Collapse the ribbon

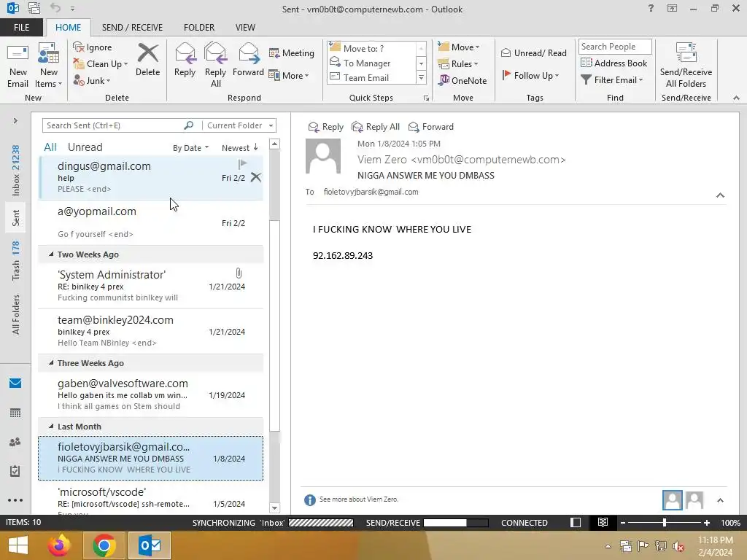tap(736, 98)
